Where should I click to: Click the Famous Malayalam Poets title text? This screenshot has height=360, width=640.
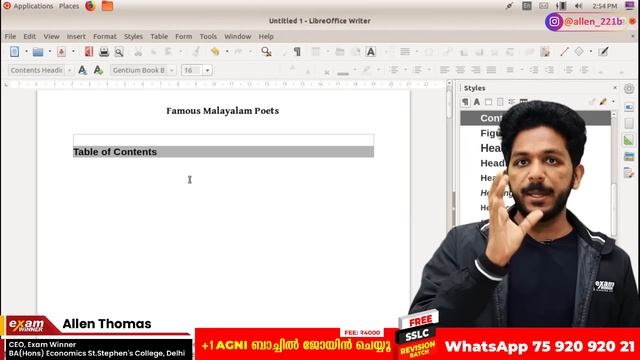[222, 111]
